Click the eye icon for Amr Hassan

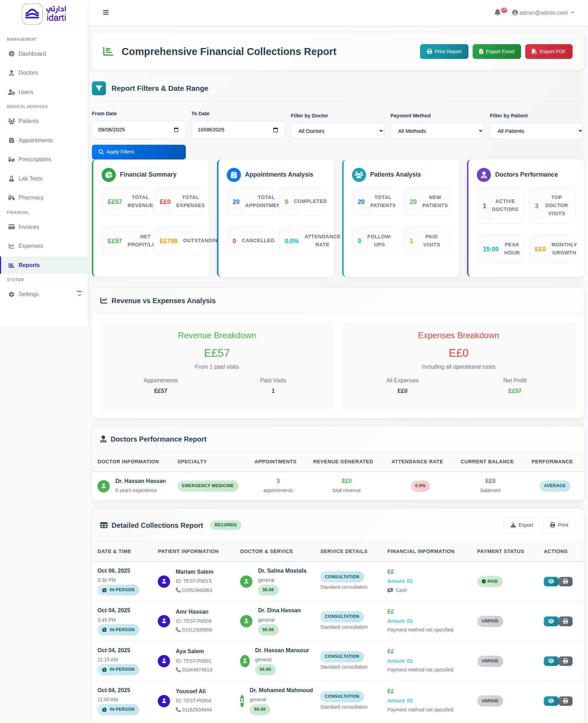coord(551,621)
